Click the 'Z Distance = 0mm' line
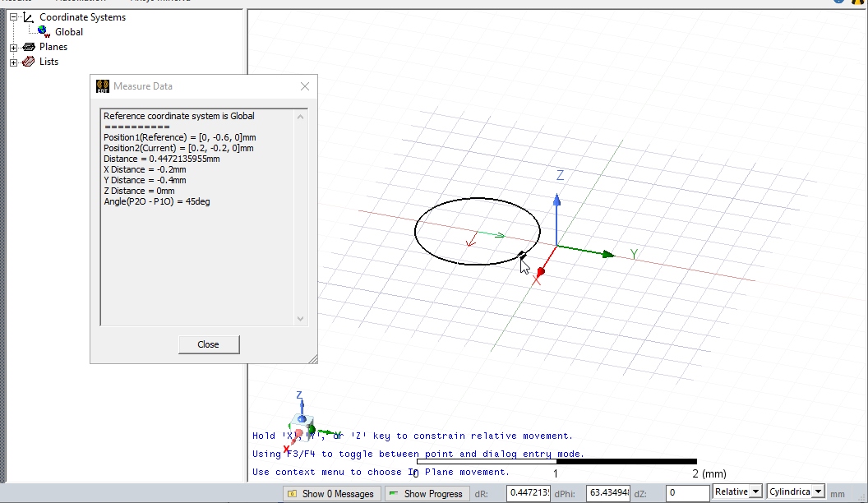Screen dimensions: 868x503 coord(139,191)
